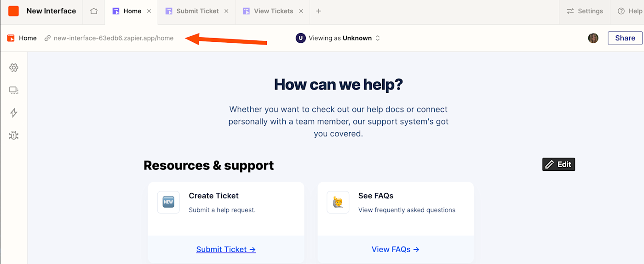Open Settings in the top bar
The width and height of the screenshot is (644, 264).
click(585, 11)
